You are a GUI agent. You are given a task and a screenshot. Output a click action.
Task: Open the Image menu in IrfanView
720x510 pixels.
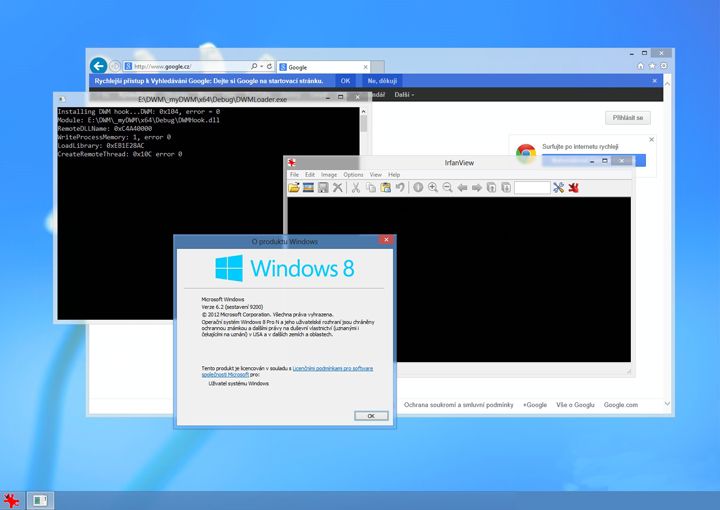[x=329, y=175]
